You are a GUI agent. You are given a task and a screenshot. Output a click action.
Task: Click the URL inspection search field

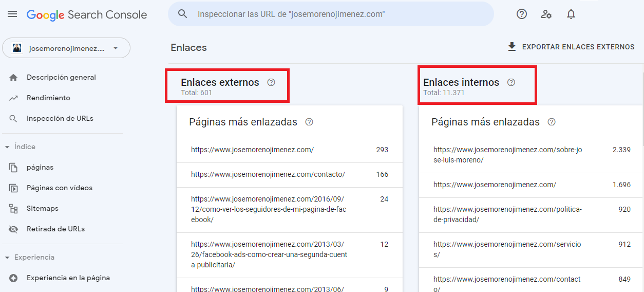tap(331, 14)
